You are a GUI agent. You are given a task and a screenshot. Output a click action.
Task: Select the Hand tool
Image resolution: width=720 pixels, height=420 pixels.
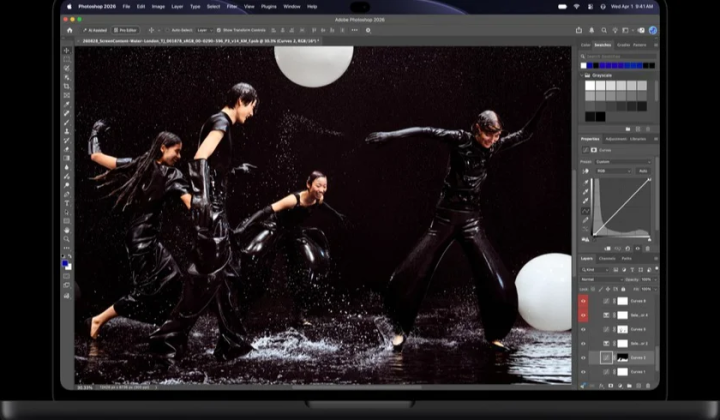tap(67, 230)
